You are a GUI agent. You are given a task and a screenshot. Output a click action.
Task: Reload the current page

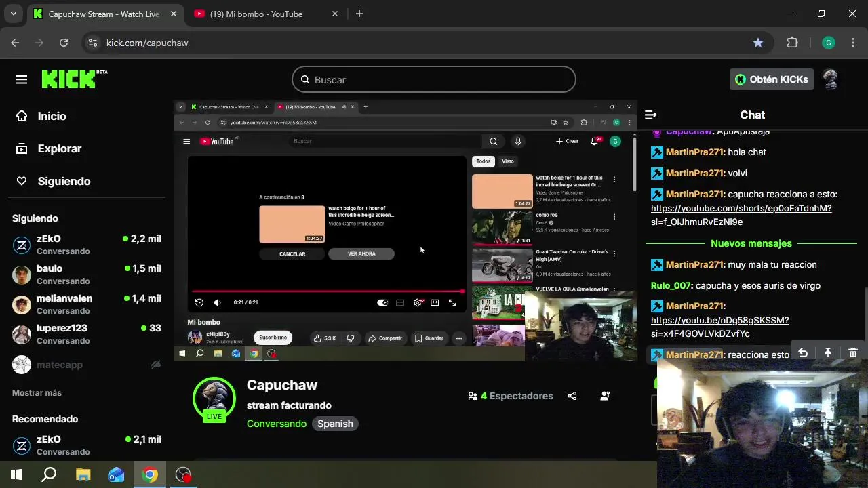(64, 43)
